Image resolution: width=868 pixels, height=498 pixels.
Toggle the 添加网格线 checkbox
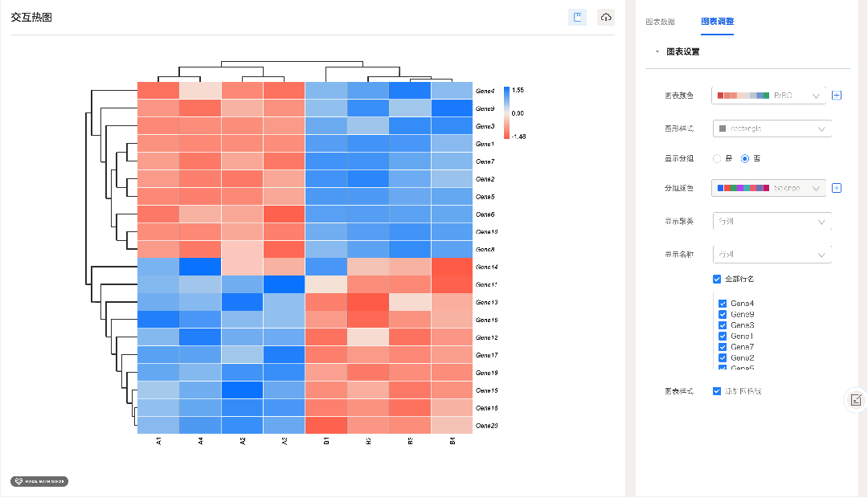tap(717, 391)
